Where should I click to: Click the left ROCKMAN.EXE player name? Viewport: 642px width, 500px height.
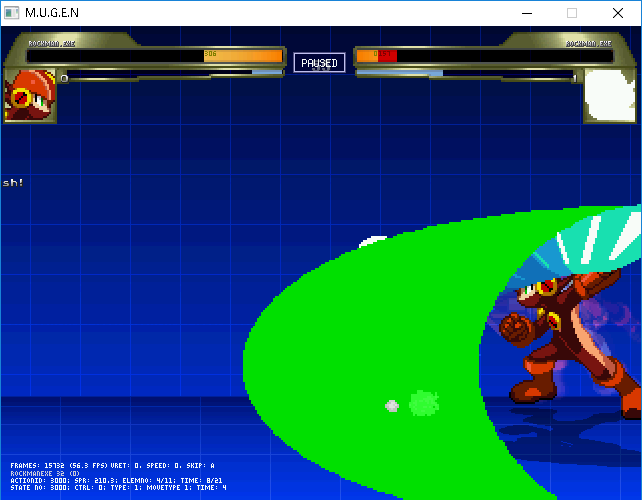[52, 43]
